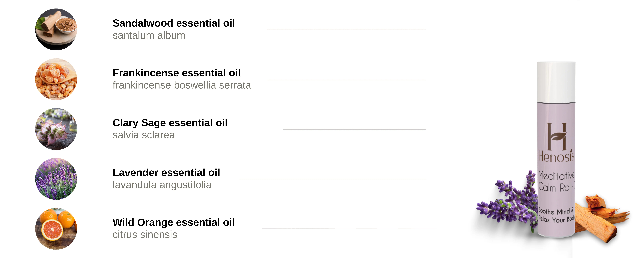Open the Frankincense essential oil heading
The image size is (644, 258).
[176, 73]
